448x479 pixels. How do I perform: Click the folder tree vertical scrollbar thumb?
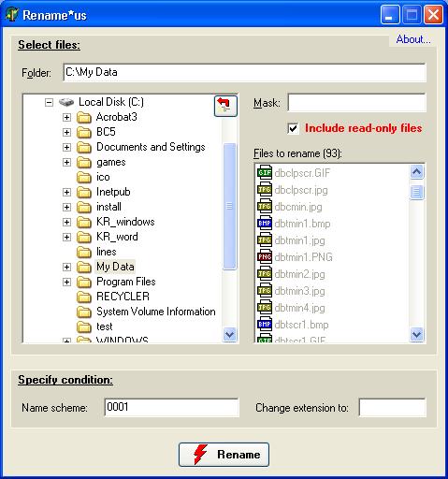pos(230,206)
